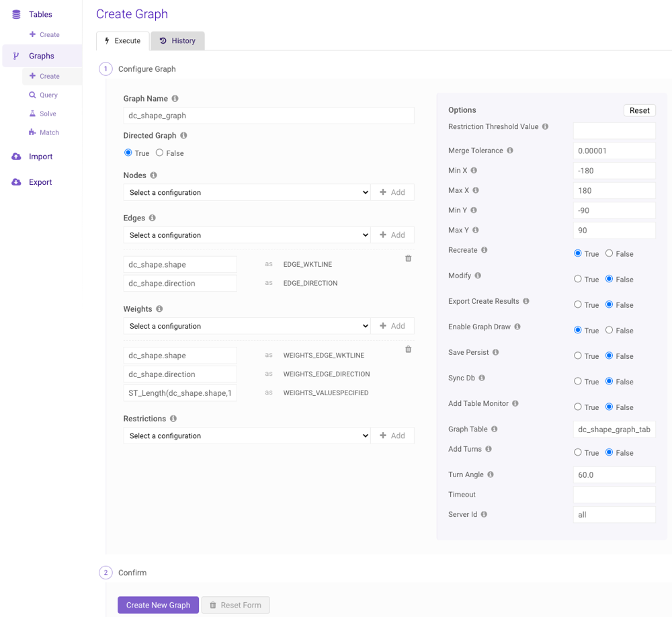Screen dimensions: 672x617
Task: Click the info icon next to Graph Name
Action: point(175,99)
